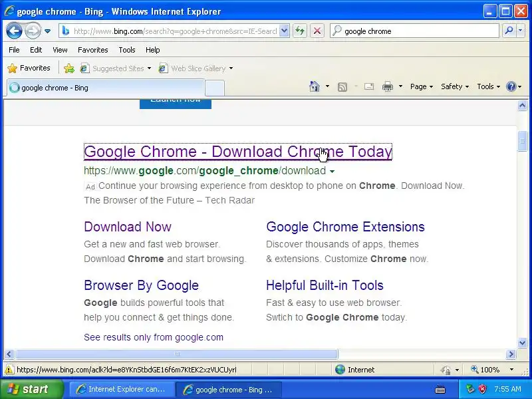Open the recent pages dropdown next to Forward
The image size is (532, 399).
pyautogui.click(x=47, y=31)
